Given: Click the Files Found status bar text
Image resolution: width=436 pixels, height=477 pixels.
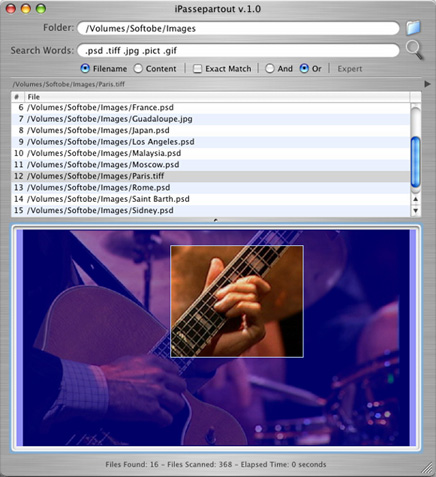Looking at the screenshot, I should (216, 464).
